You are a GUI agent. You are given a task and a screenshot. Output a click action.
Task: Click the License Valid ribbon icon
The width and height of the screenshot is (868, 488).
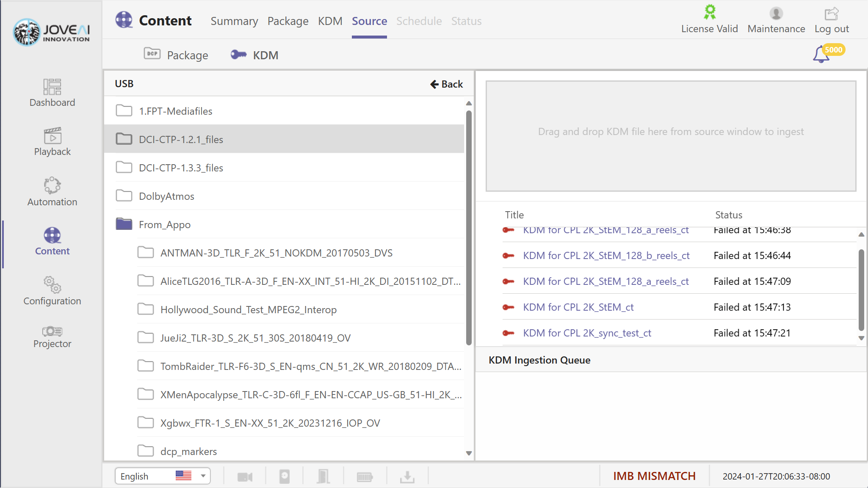coord(709,13)
